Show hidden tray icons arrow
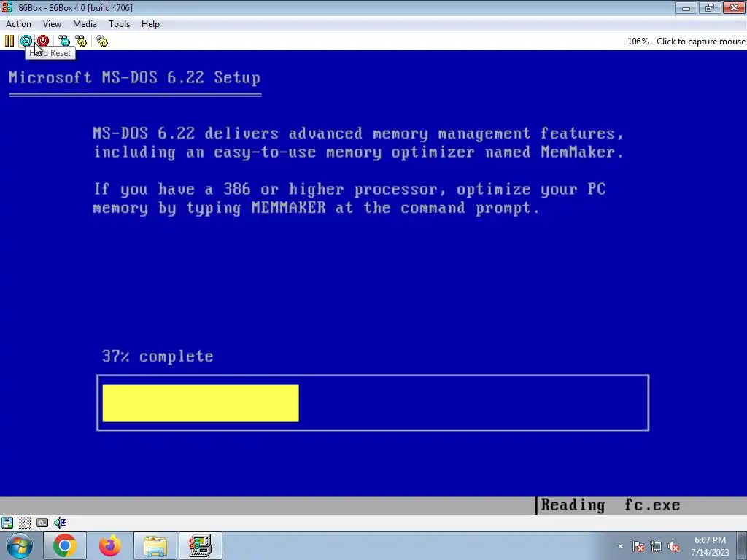 click(x=620, y=546)
